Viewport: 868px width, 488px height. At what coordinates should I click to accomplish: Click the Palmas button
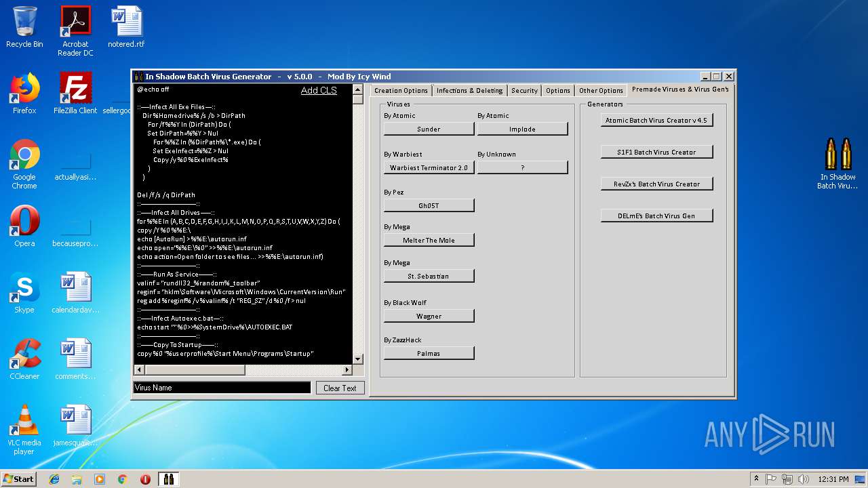click(429, 353)
